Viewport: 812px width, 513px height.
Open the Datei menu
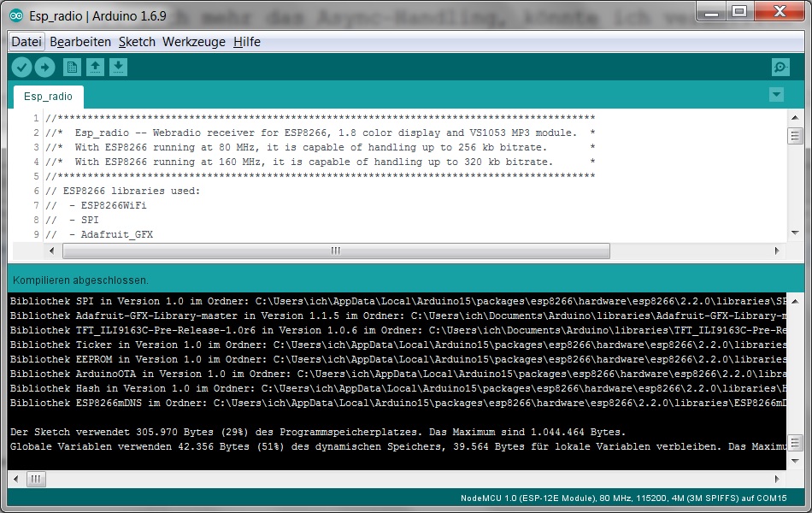point(26,42)
